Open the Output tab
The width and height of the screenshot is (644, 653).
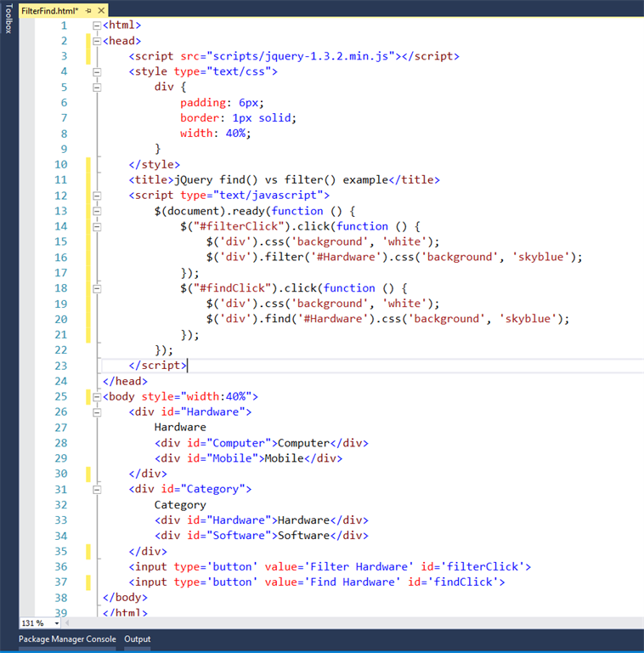(138, 639)
